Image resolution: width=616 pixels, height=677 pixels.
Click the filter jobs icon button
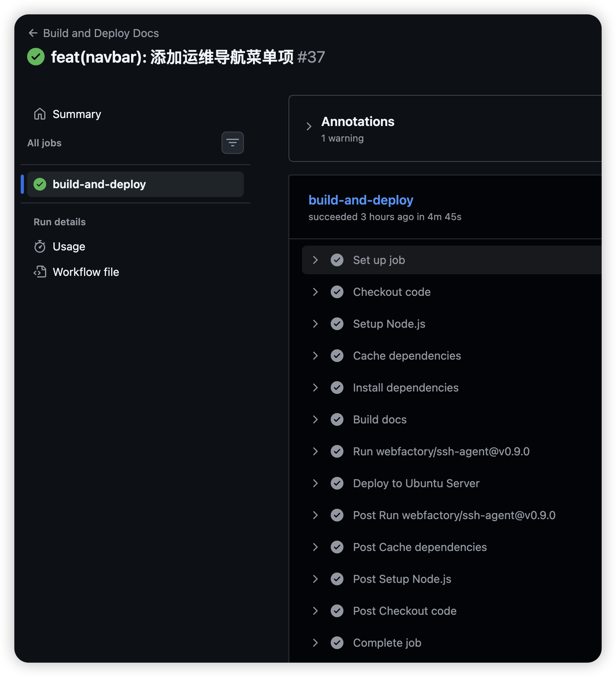[x=233, y=143]
